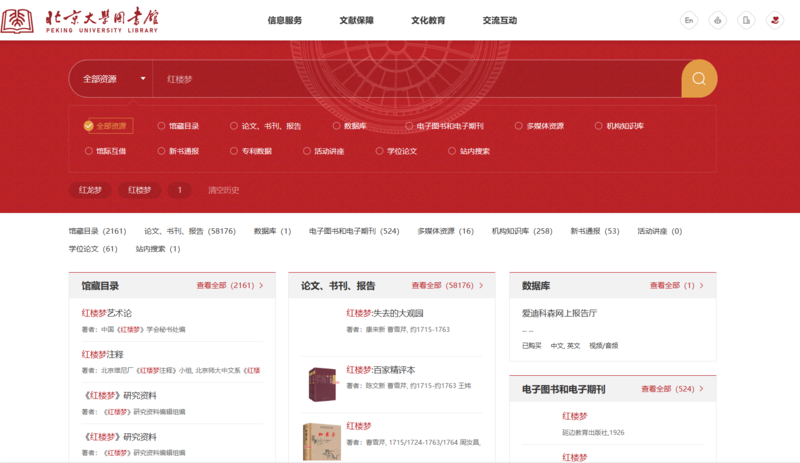Click 清空历史 to clear search history
800x463 pixels.
click(x=223, y=190)
